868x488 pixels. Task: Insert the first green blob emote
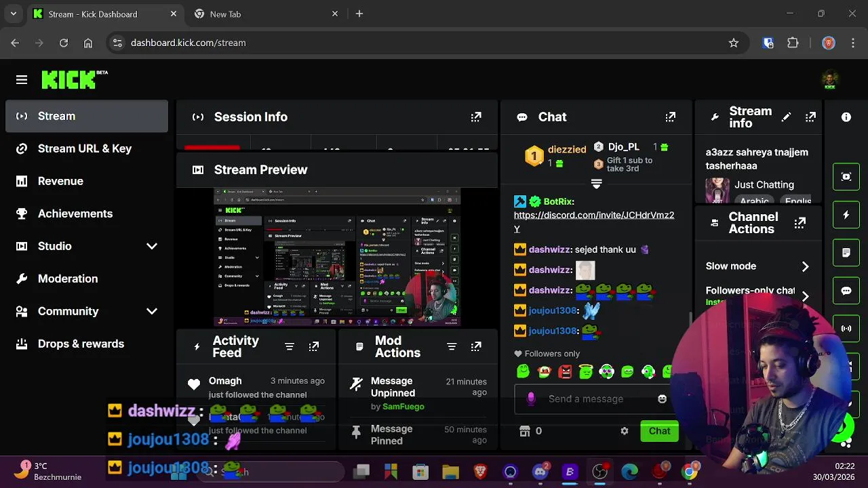click(523, 371)
